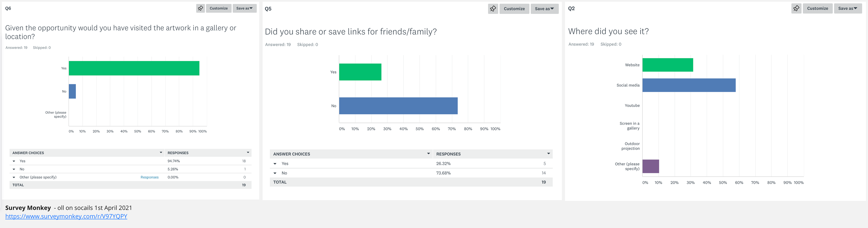Image resolution: width=868 pixels, height=228 pixels.
Task: Open the Save as dropdown for Q5
Action: 544,9
